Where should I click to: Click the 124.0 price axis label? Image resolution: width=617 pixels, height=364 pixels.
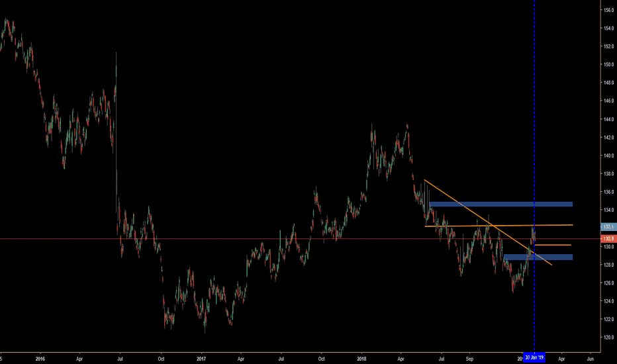pyautogui.click(x=609, y=300)
